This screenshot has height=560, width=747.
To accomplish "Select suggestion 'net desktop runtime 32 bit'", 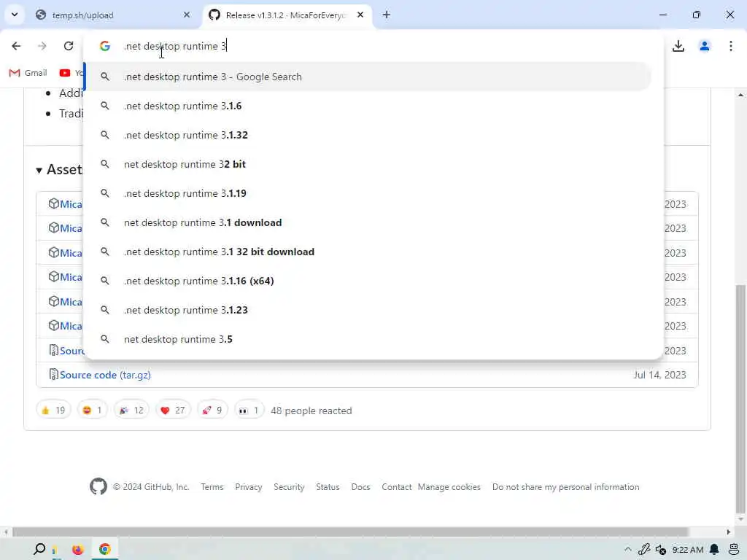I will [368, 164].
